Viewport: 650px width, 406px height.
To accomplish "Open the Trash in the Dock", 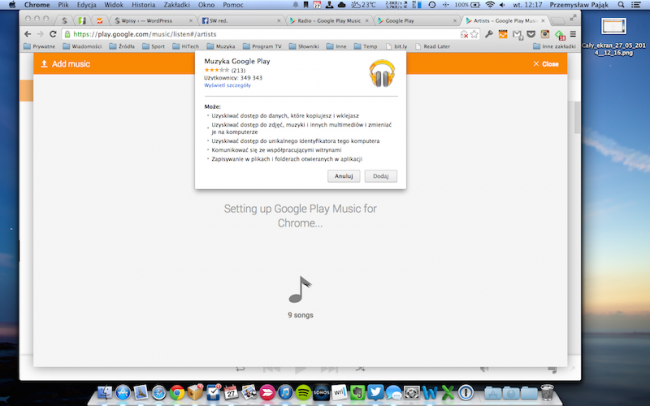I will pyautogui.click(x=547, y=392).
